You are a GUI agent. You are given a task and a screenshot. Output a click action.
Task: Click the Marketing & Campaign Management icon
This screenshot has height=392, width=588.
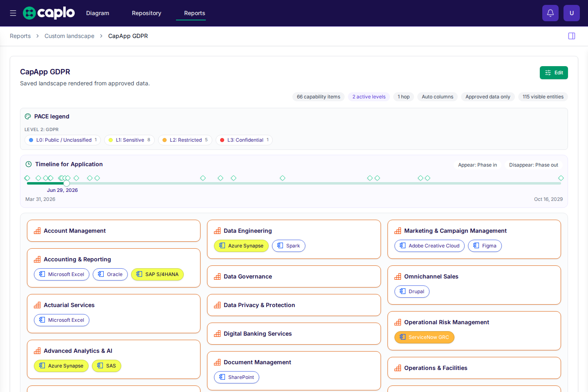tap(398, 231)
